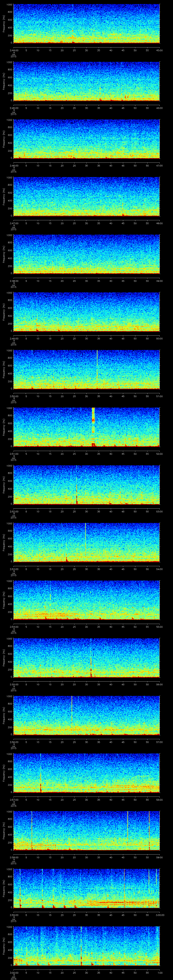Image resolution: width=173 pixels, height=980 pixels.
Task: Click the "2:47:00" start time label
Action: point(14,223)
